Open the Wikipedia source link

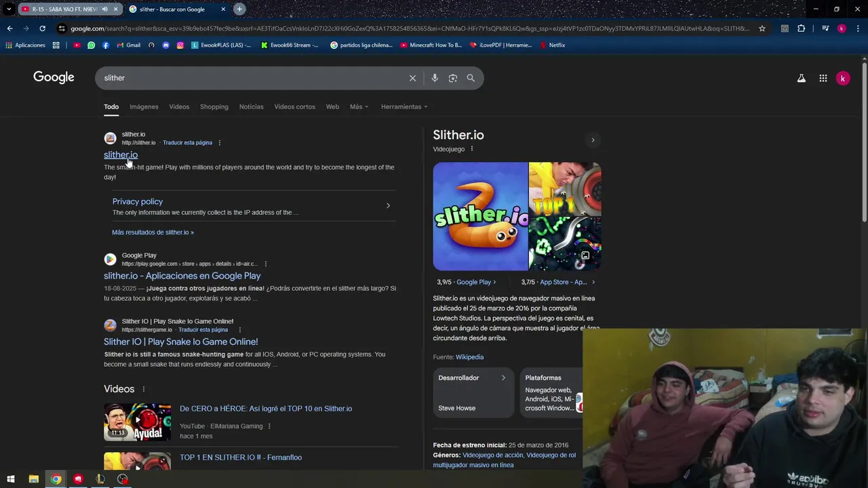pos(469,357)
